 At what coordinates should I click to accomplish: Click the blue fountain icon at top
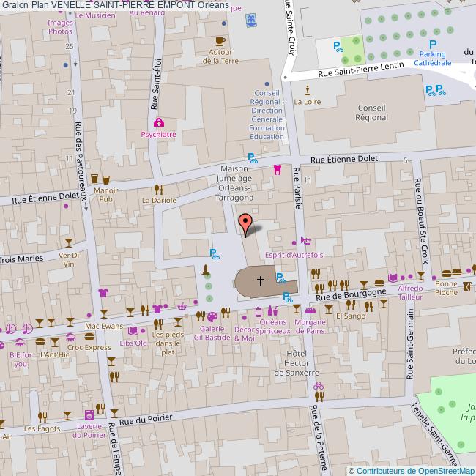[x=252, y=21]
